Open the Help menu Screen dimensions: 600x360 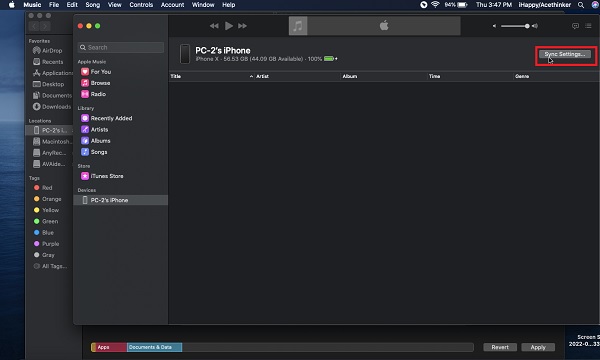[x=228, y=5]
